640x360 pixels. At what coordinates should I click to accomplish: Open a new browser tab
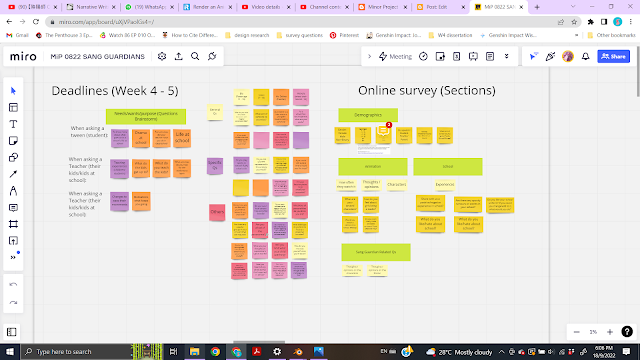[537, 7]
